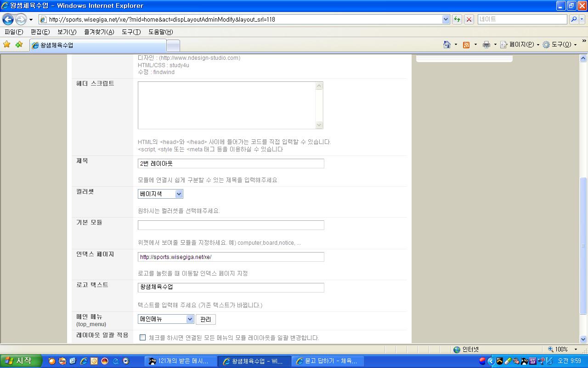The image size is (588, 368).
Task: Click the SHOW quick launch icon
Action: pyautogui.click(x=62, y=361)
